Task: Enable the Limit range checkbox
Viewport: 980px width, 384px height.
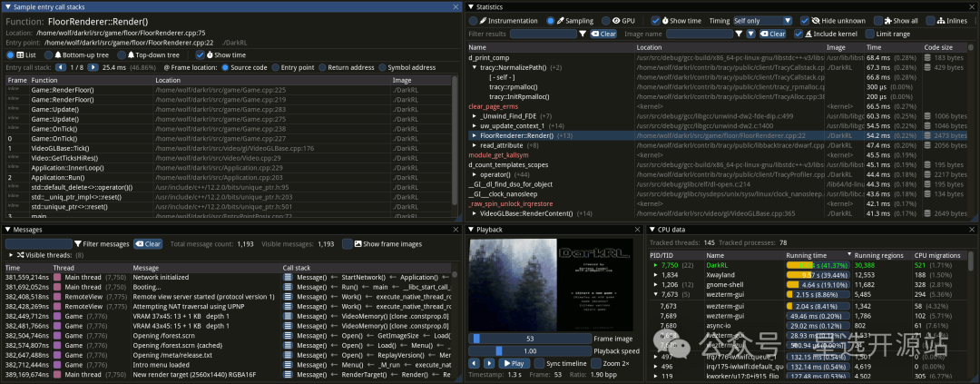Action: [870, 34]
